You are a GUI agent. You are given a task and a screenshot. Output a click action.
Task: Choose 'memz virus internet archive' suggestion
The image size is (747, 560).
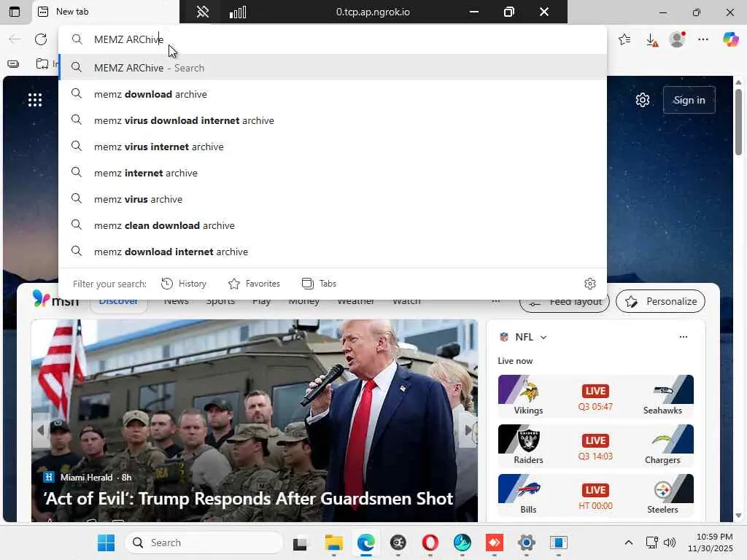click(x=333, y=147)
